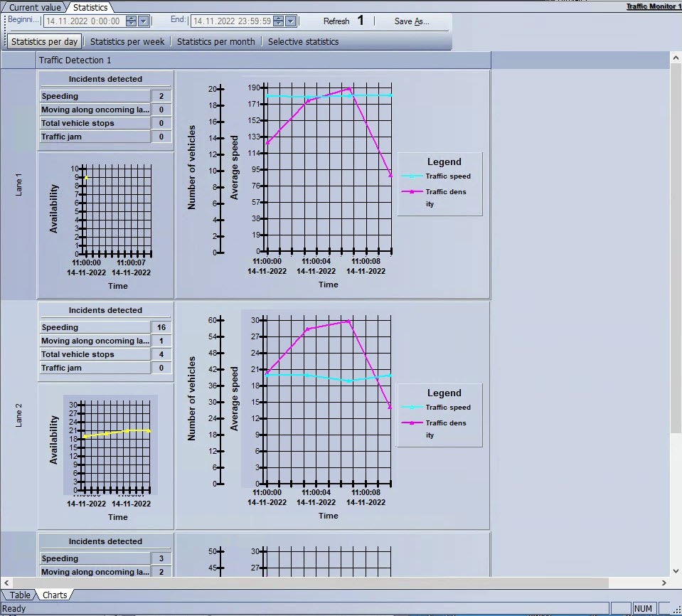This screenshot has height=616, width=682.
Task: Switch to Statistics per week
Action: pyautogui.click(x=127, y=42)
